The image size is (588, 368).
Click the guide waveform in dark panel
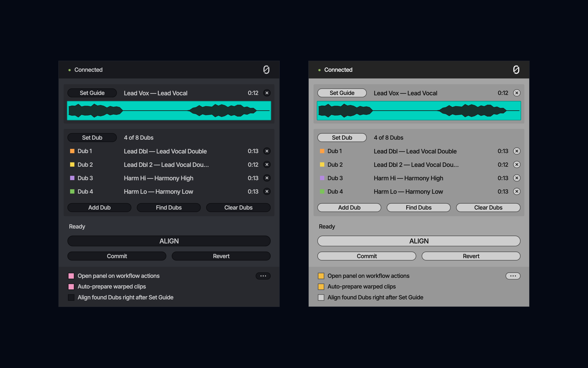169,111
